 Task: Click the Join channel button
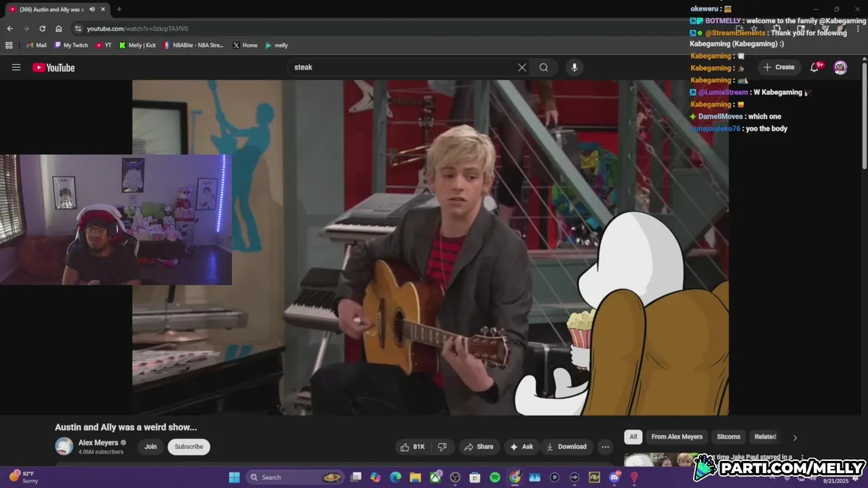151,447
